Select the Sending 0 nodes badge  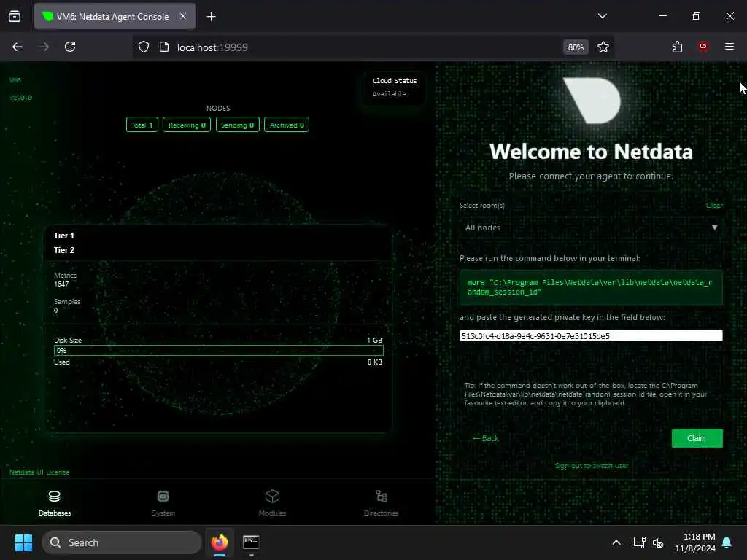pyautogui.click(x=237, y=125)
